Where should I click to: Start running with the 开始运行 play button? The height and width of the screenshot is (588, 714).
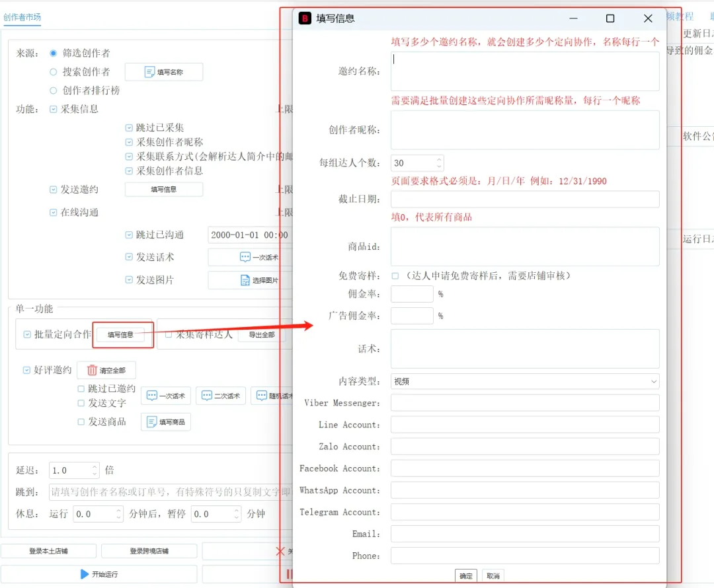pos(99,574)
